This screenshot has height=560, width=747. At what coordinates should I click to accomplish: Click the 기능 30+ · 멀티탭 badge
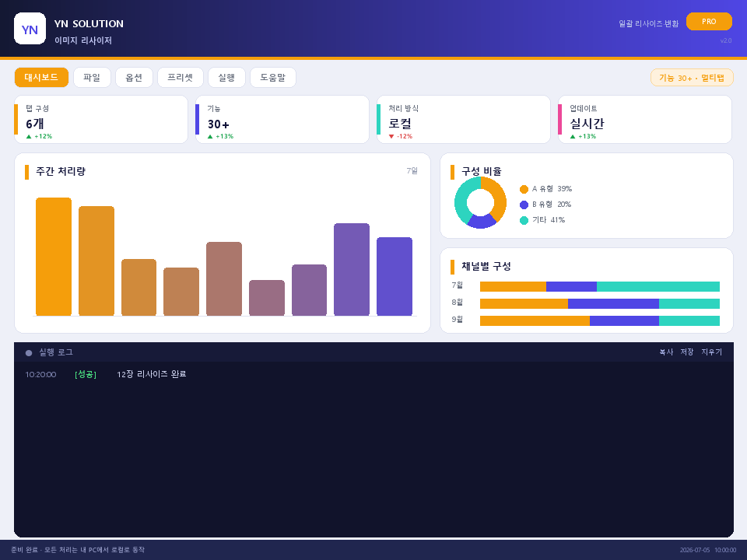pos(692,78)
